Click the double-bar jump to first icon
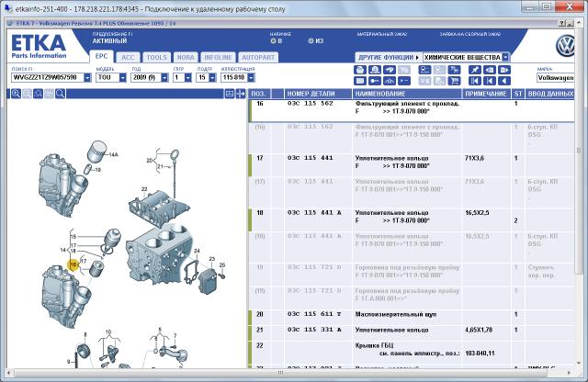The image size is (588, 382). click(x=474, y=81)
